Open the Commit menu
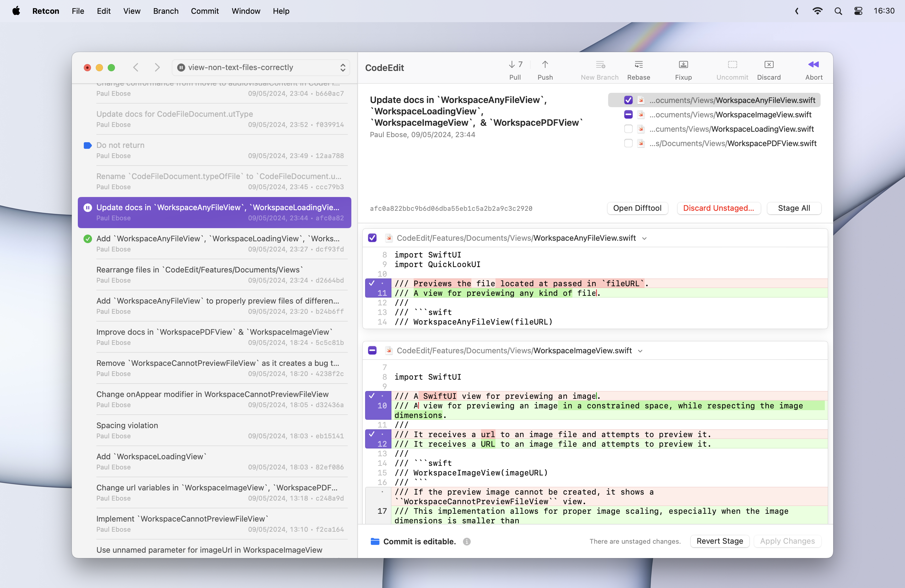This screenshot has width=905, height=588. [205, 11]
